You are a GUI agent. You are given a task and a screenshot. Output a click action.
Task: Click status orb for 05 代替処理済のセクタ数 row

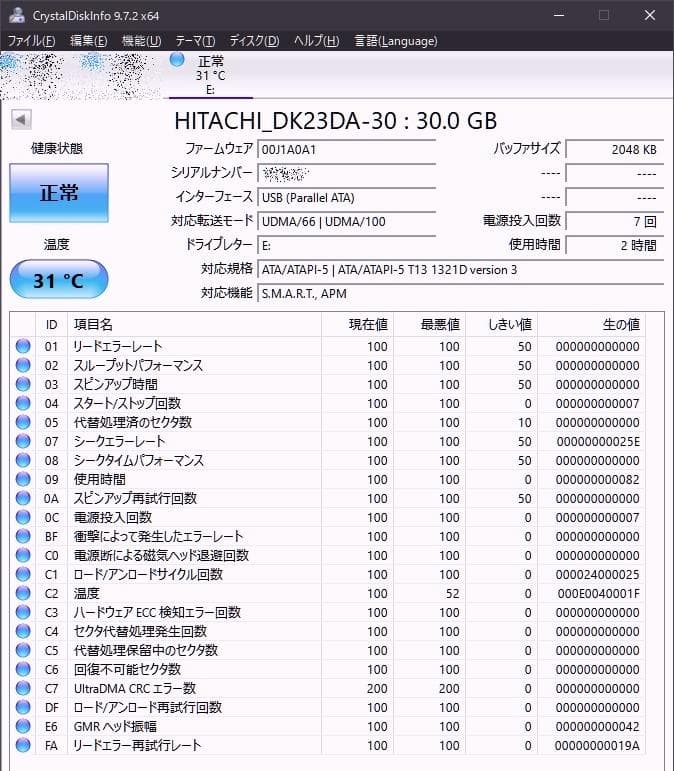23,422
